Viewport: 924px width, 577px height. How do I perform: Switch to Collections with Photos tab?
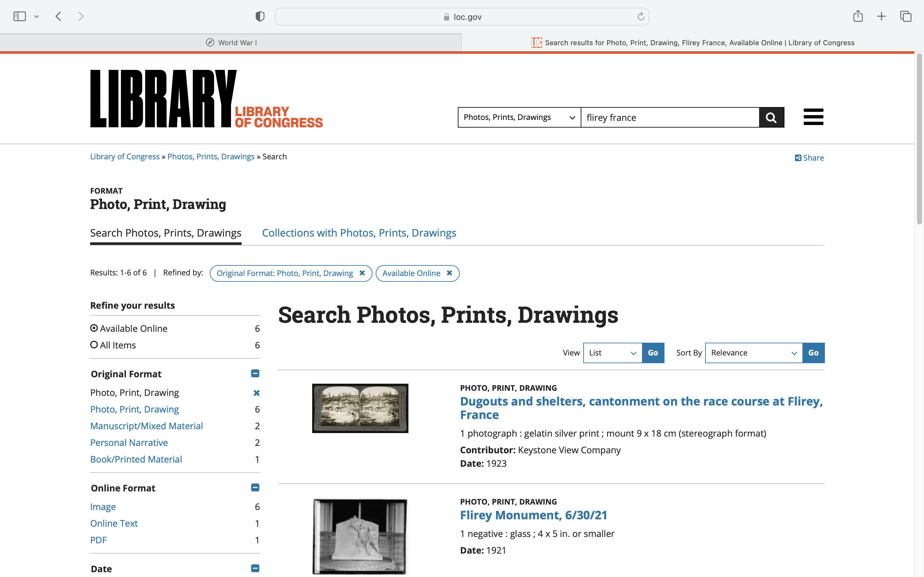pos(359,233)
